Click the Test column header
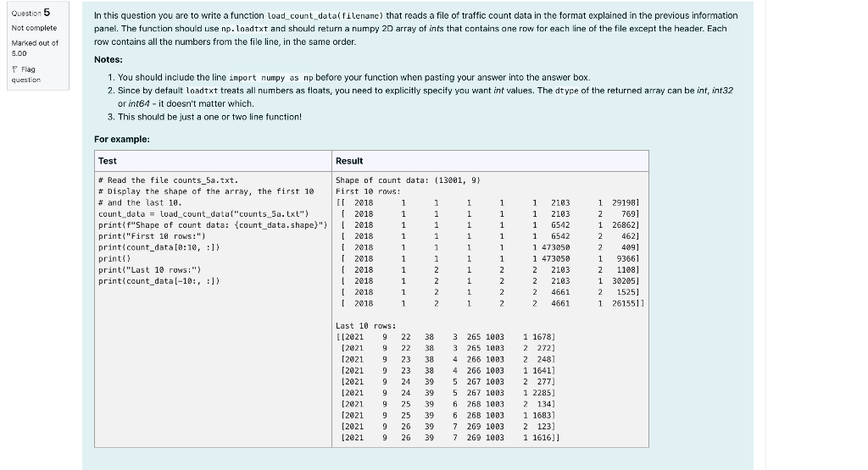868x470 pixels. coord(108,161)
